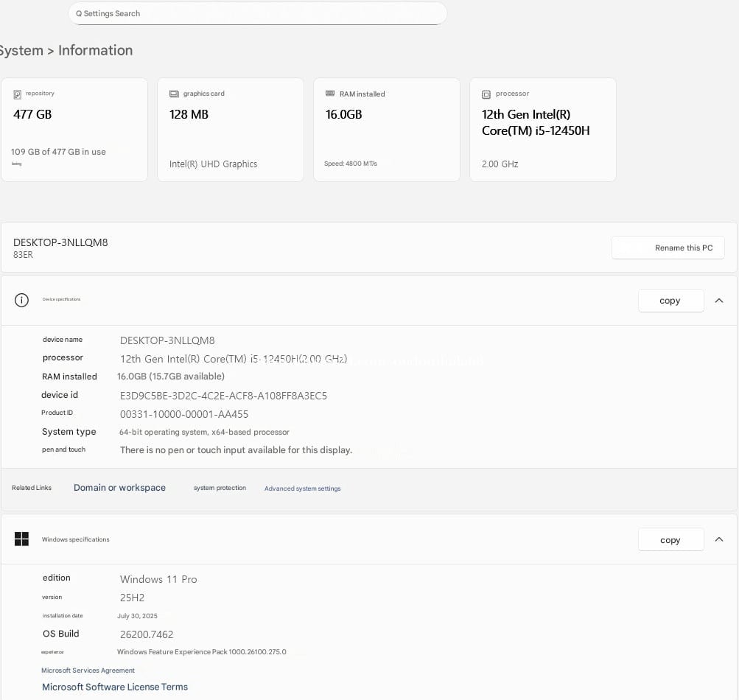
Task: Click the storage repository icon
Action: pos(18,94)
